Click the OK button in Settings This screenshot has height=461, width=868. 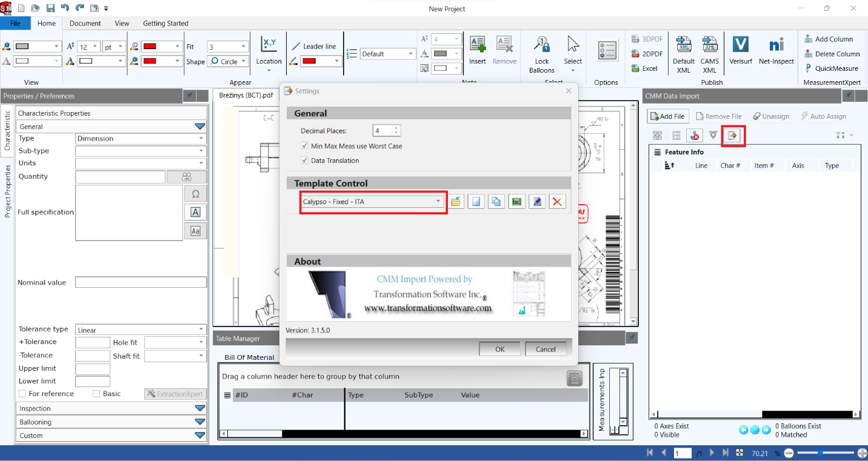(499, 348)
